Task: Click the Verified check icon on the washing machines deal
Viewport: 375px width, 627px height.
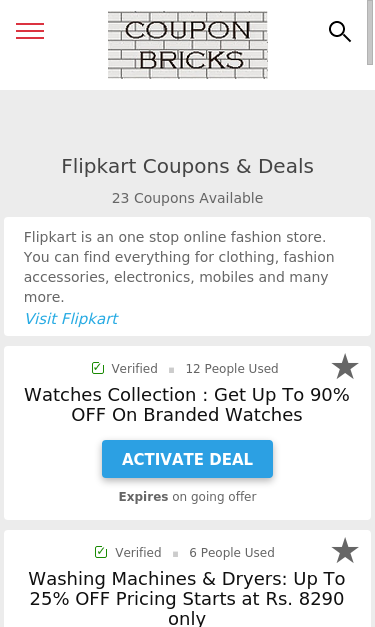Action: (101, 552)
